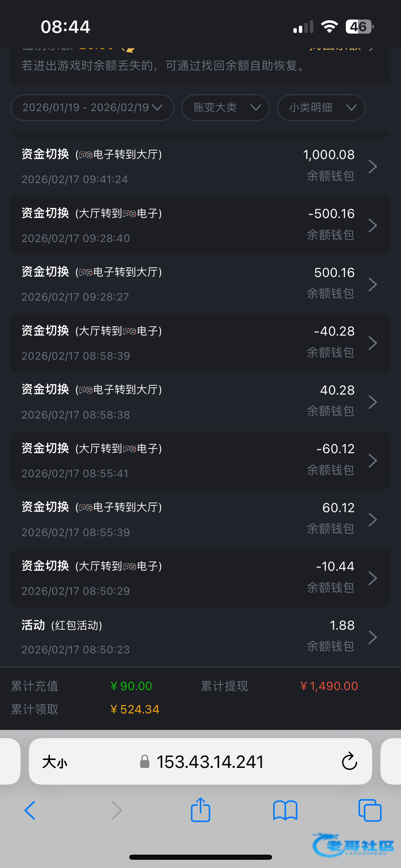The image size is (401, 868).
Task: Open the date range 2026/01/19 - 2026/02/19 dropdown
Action: (92, 108)
